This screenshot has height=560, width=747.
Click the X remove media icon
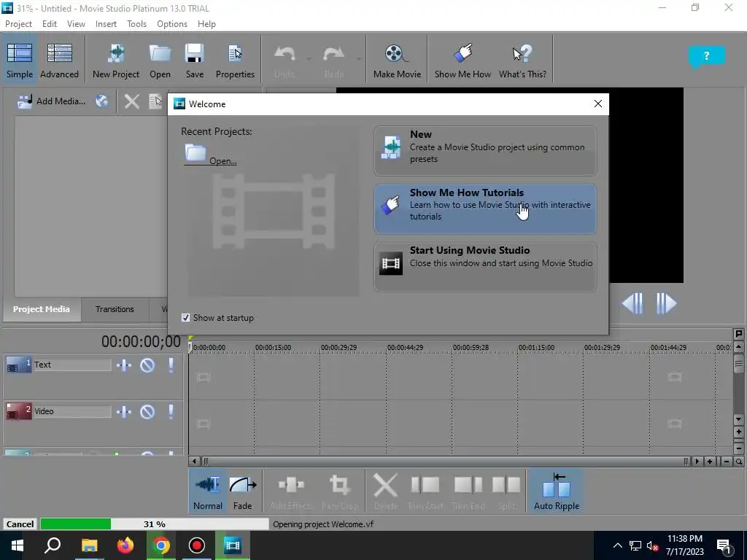132,101
